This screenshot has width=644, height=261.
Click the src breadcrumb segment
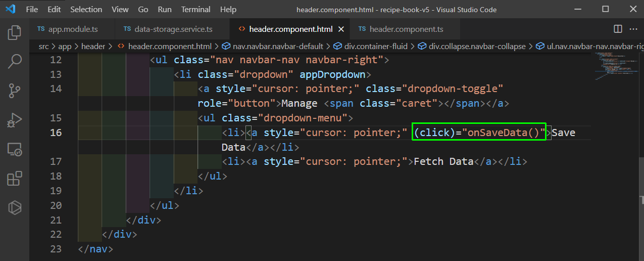44,46
